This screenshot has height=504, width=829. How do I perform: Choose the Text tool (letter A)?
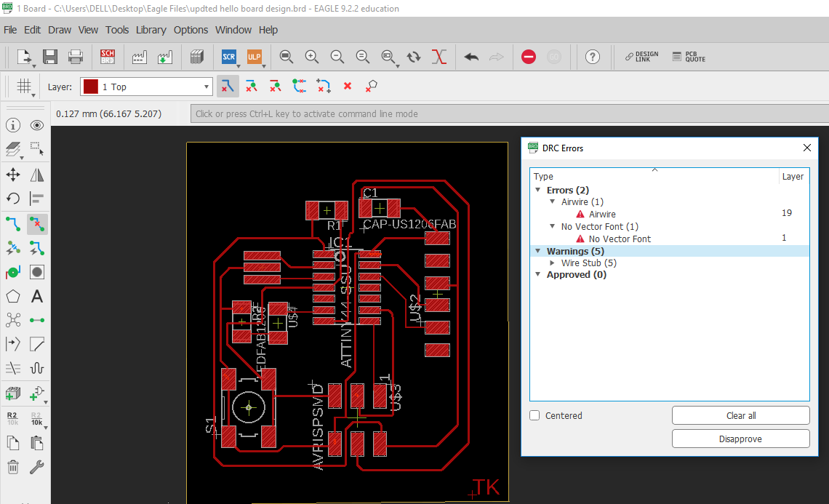point(37,296)
